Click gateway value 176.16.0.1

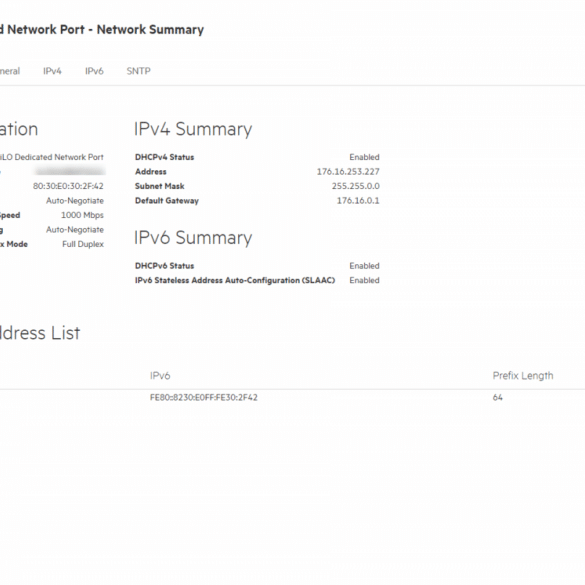pos(358,201)
